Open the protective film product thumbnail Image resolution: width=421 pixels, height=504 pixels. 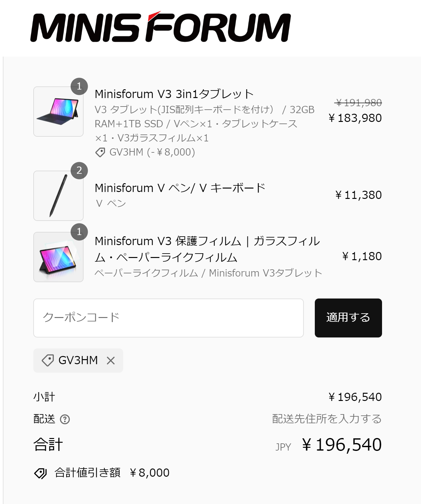(58, 257)
